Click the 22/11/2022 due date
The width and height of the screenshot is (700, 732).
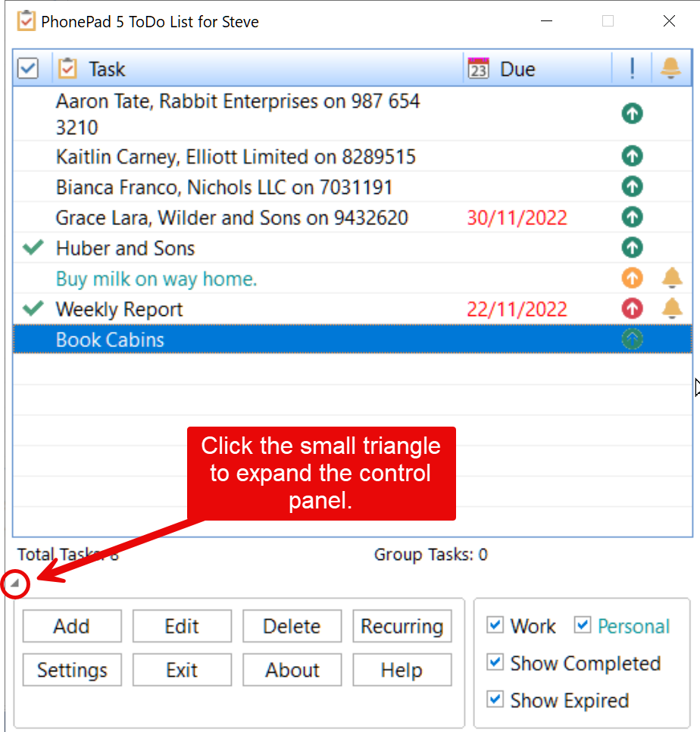tap(517, 309)
